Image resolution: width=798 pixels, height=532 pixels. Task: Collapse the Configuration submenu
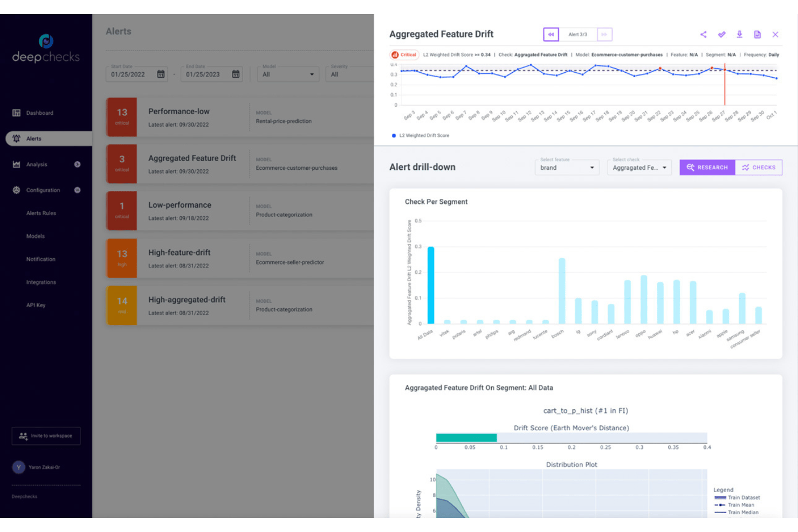coord(77,190)
